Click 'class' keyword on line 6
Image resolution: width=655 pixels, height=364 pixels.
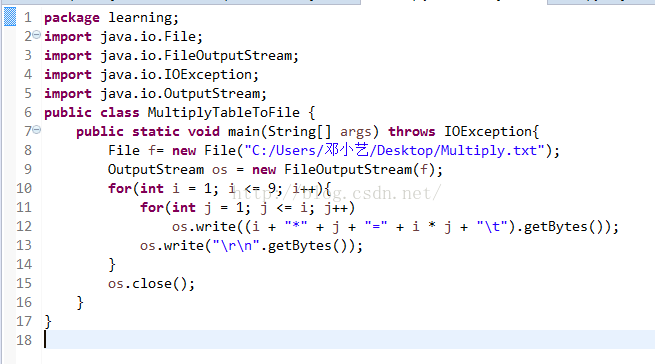pos(119,113)
